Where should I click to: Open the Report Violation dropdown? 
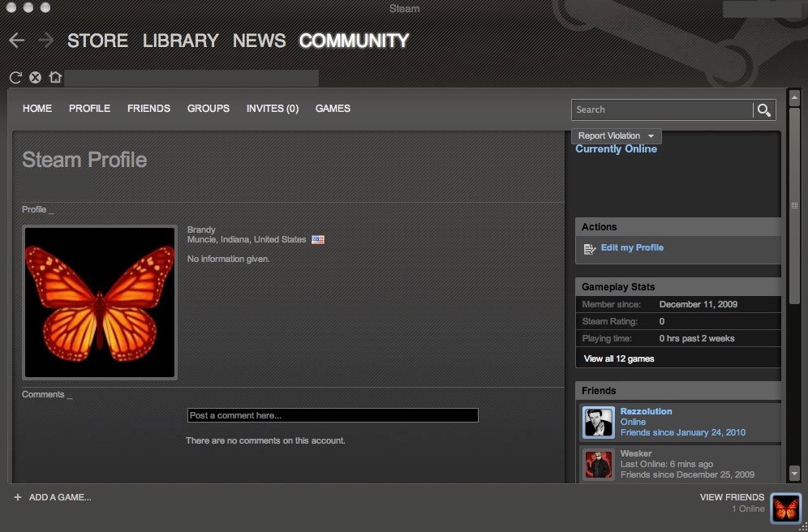tap(617, 136)
